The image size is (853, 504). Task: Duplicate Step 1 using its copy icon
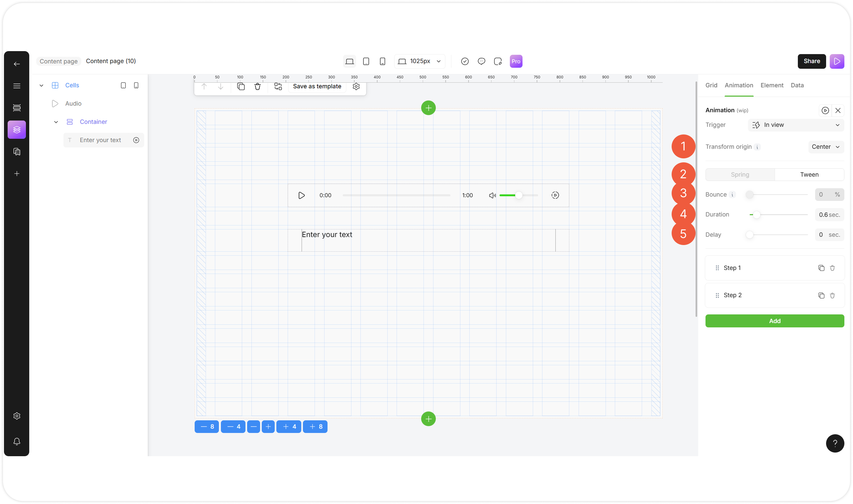point(821,268)
